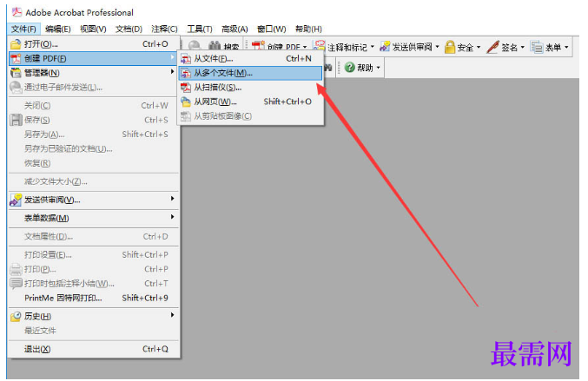Click the Forms icon in toolbar

point(536,47)
